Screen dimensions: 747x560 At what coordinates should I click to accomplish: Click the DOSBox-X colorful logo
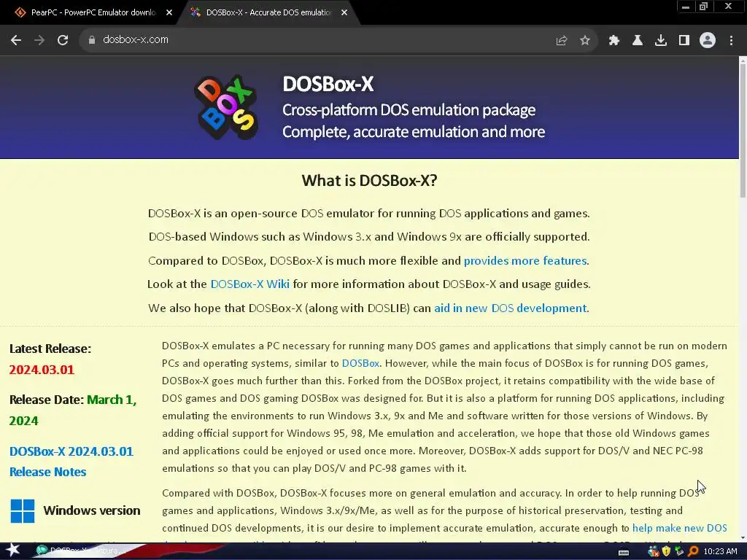coord(227,107)
